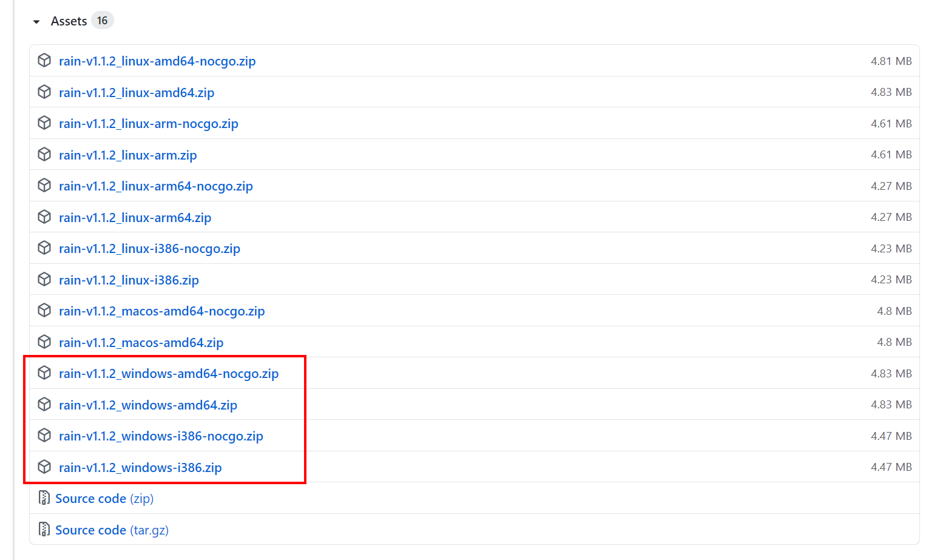Download rain-v1.1.2_macos-amd64-nocgo.zip
The image size is (940, 560).
pos(161,311)
